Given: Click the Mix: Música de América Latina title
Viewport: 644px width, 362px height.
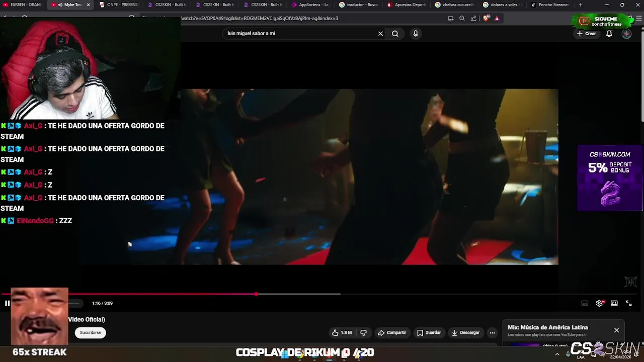Looking at the screenshot, I should point(547,327).
